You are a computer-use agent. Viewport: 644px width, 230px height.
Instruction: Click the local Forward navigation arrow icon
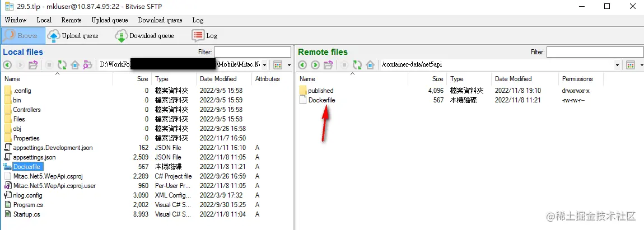(20, 65)
